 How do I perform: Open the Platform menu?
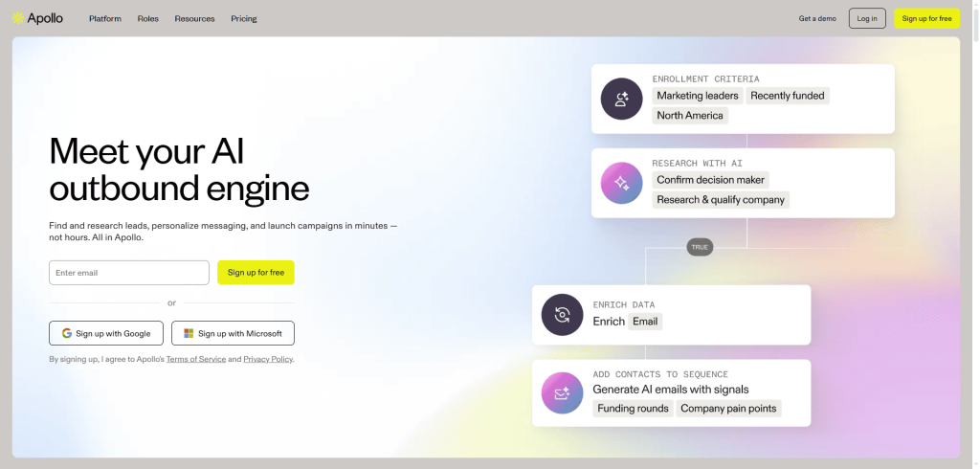coord(105,19)
